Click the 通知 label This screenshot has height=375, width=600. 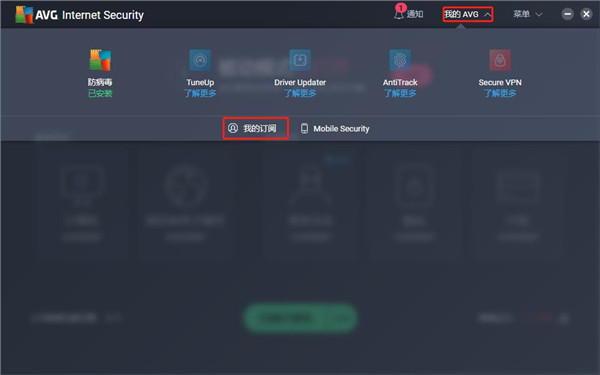pos(415,14)
